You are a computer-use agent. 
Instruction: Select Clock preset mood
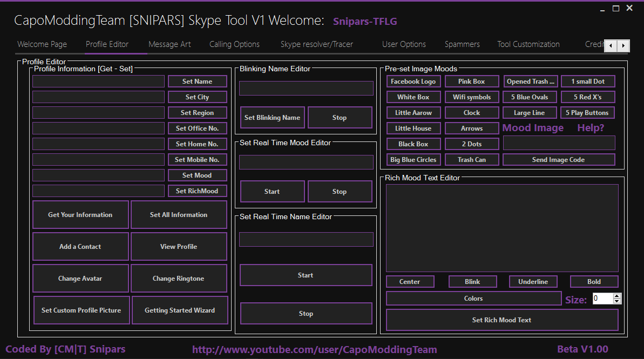tap(472, 112)
